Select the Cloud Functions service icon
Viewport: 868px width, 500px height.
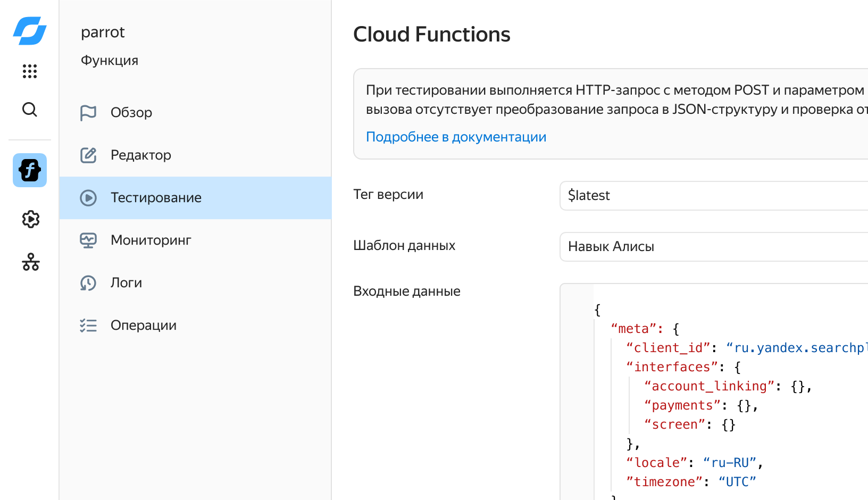(x=30, y=170)
